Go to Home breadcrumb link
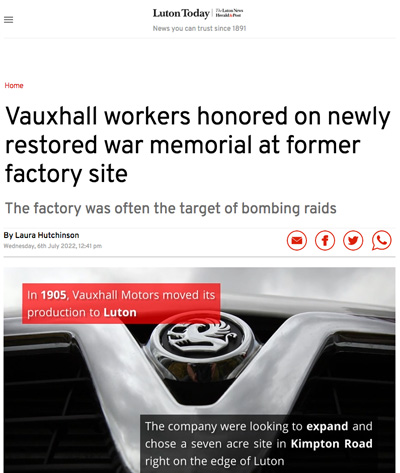 coord(14,86)
